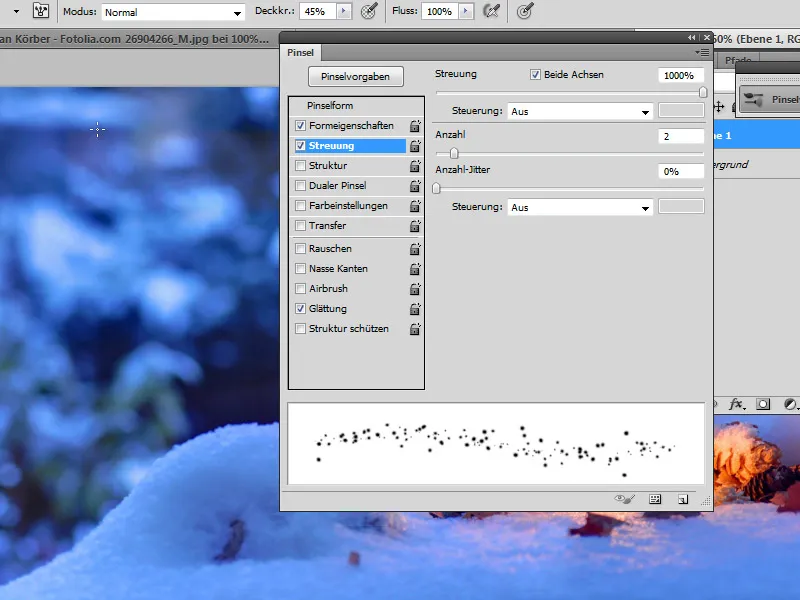Enable the Struktur schützen checkbox
The image size is (800, 600).
pos(301,329)
